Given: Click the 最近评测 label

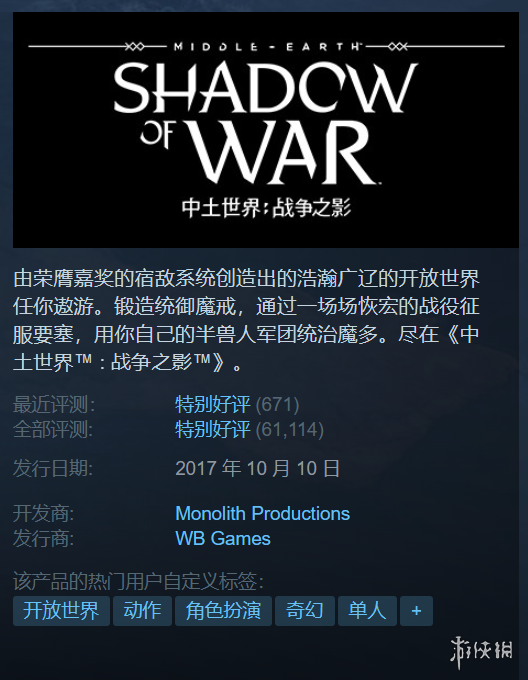Looking at the screenshot, I should click(x=54, y=405).
